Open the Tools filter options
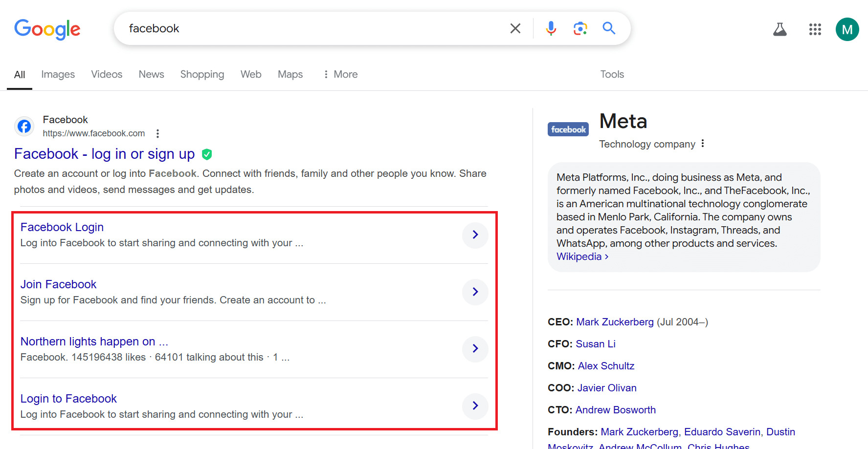Viewport: 868px width, 449px height. click(612, 74)
